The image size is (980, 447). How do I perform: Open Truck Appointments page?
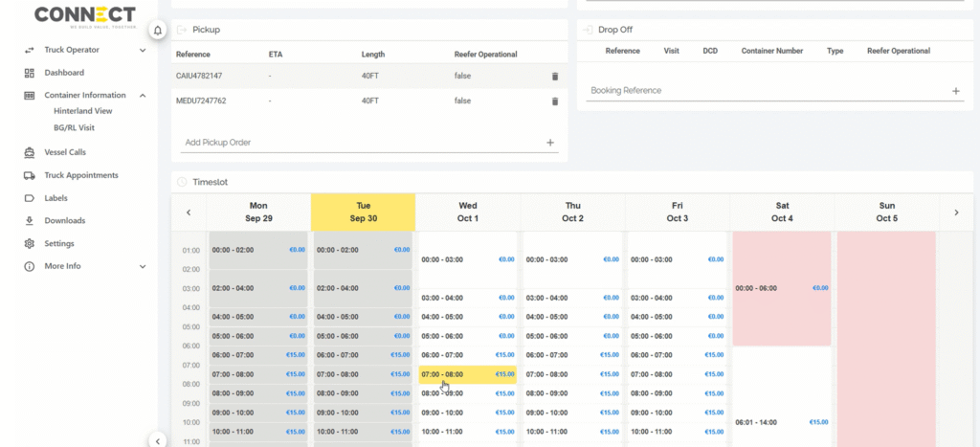click(81, 175)
